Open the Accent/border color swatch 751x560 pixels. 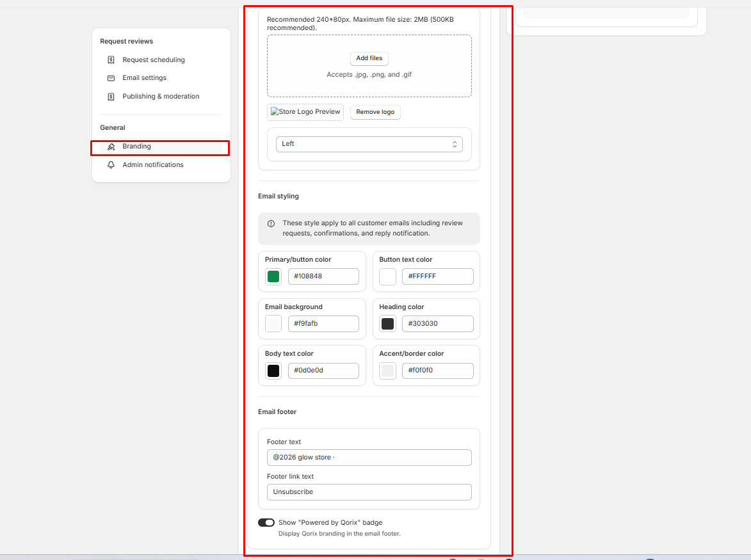click(387, 371)
